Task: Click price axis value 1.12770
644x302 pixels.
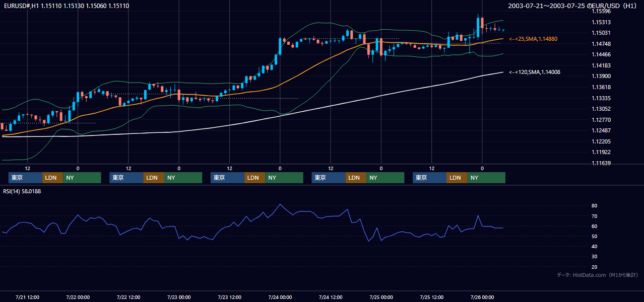Action: click(601, 120)
